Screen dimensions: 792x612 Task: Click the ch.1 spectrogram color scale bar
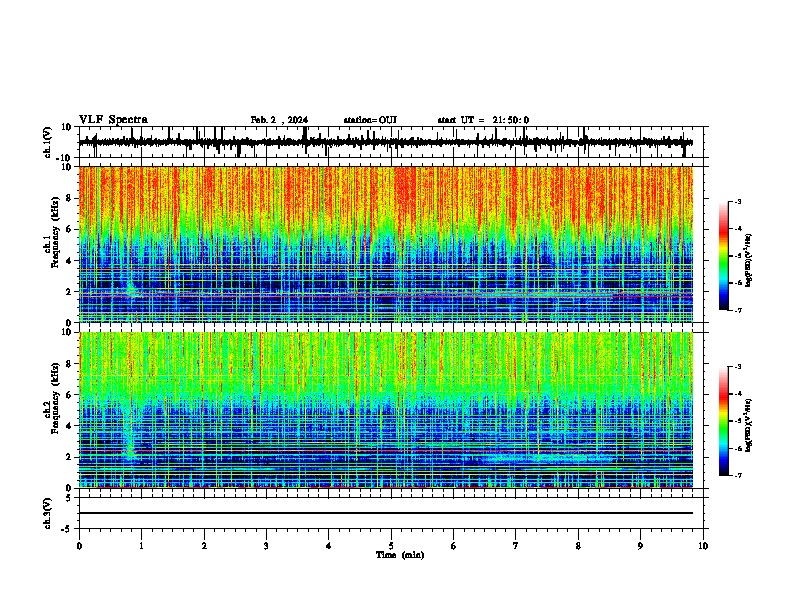click(x=724, y=256)
